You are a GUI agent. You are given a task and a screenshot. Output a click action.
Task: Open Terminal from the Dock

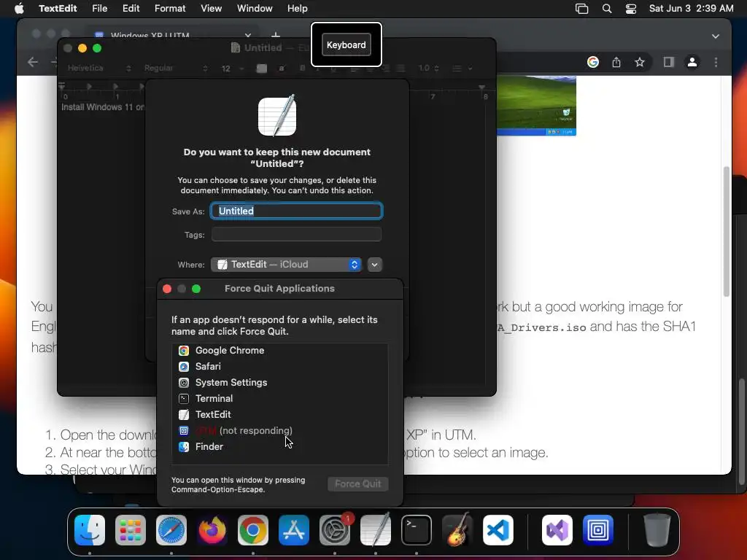coord(417,530)
